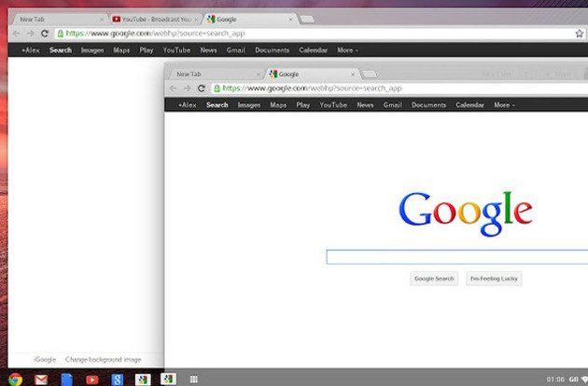Open Images in the front window bar
The height and width of the screenshot is (386, 588).
coord(249,105)
